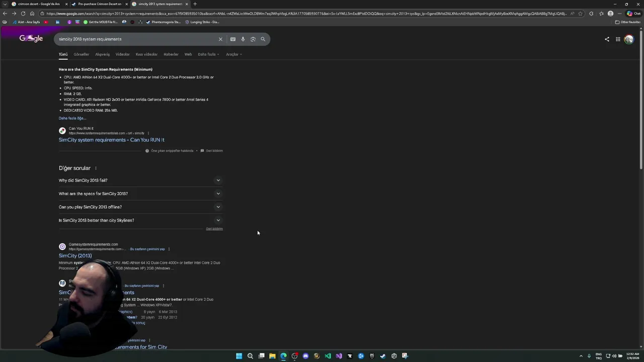
Task: Open "Other favorites" bookmarks folder
Action: [x=627, y=22]
